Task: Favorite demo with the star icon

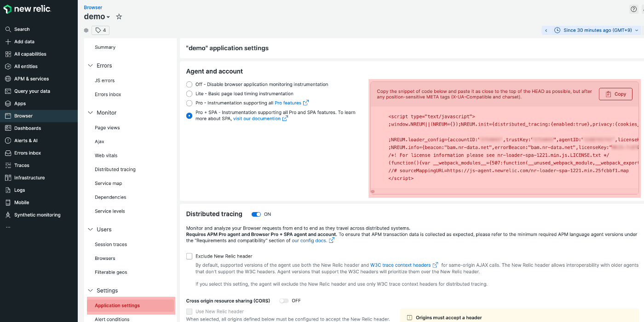Action: 119,17
